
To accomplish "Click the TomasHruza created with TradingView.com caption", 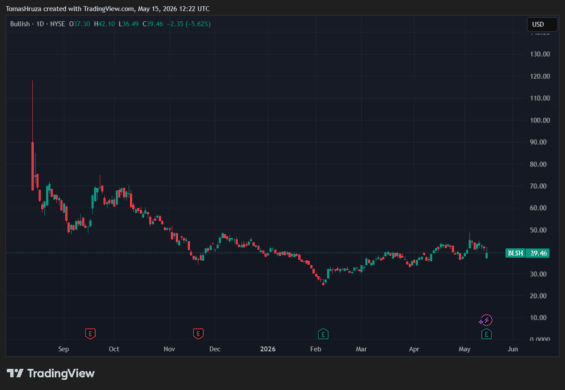I will click(x=107, y=9).
